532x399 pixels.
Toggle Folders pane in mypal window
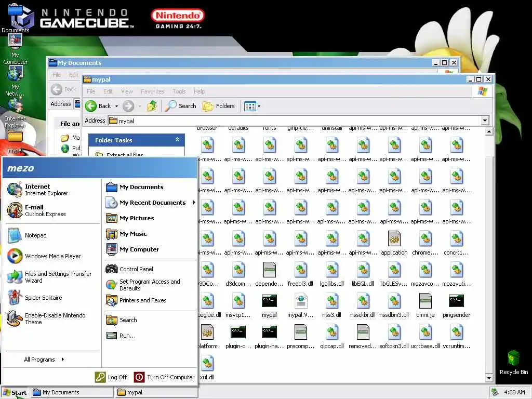219,106
